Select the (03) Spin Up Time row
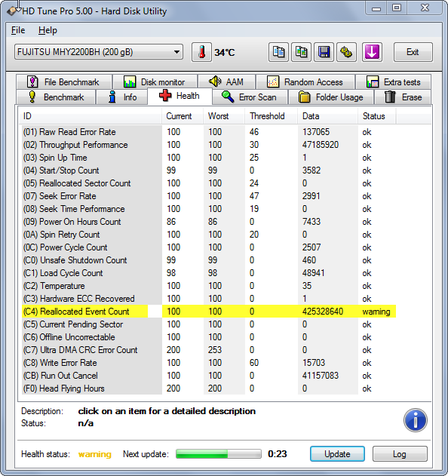Viewport: 448px width, 476px height. click(x=209, y=158)
